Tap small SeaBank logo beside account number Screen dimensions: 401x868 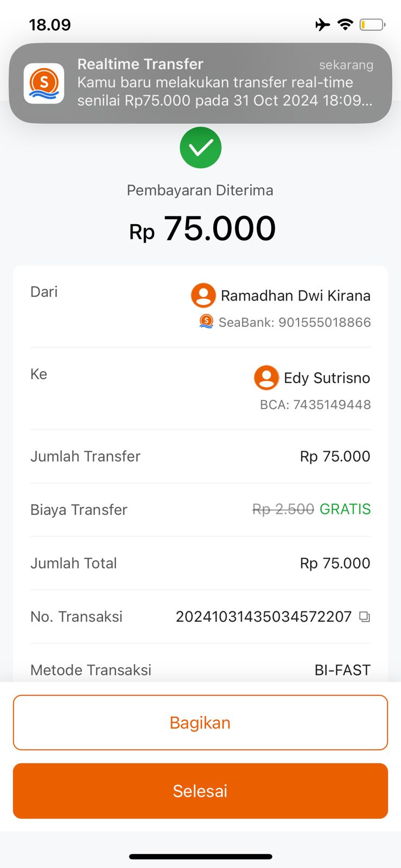click(x=206, y=322)
